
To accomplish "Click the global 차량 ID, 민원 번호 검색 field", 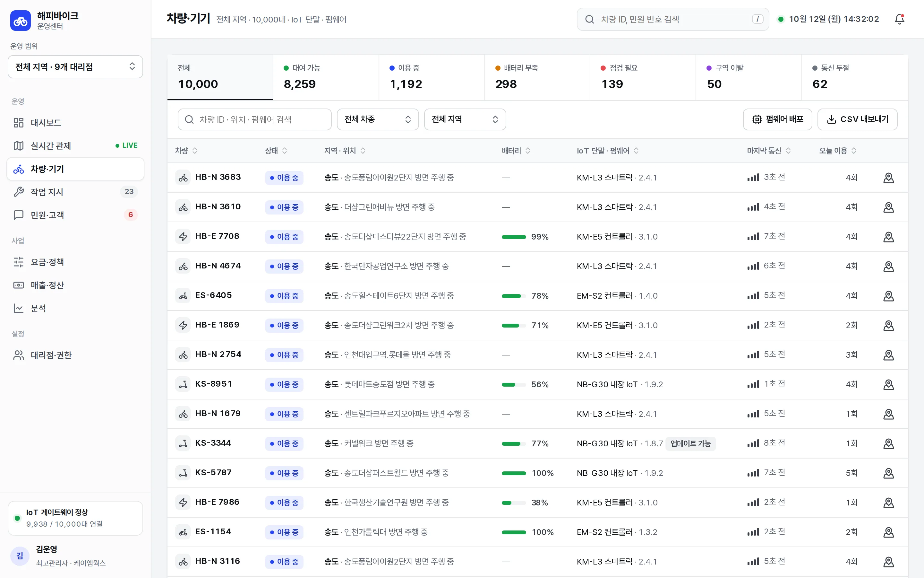I will 673,19.
